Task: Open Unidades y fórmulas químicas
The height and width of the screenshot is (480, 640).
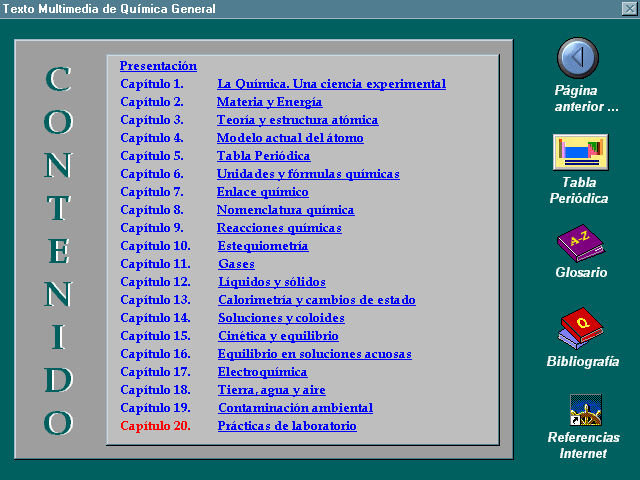Action: click(x=308, y=174)
